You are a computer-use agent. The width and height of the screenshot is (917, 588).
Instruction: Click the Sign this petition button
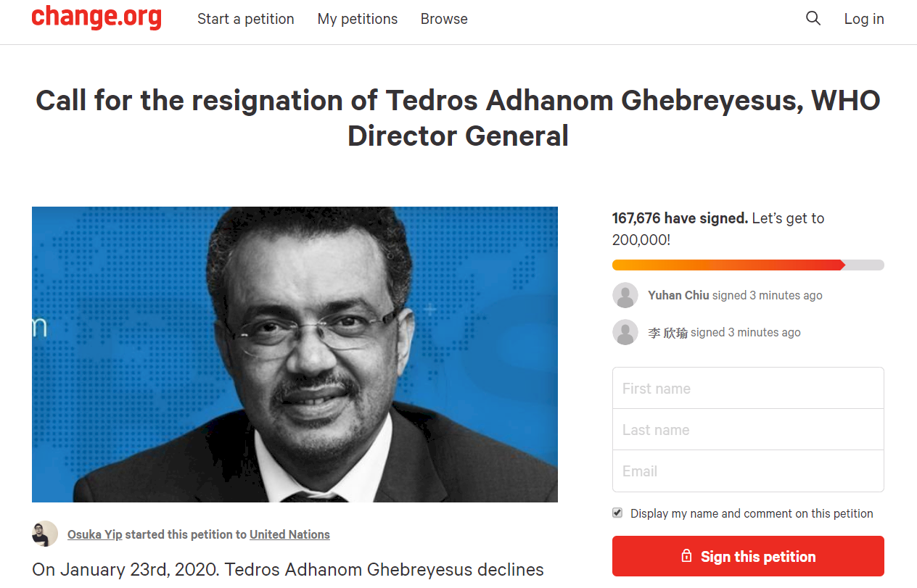748,556
